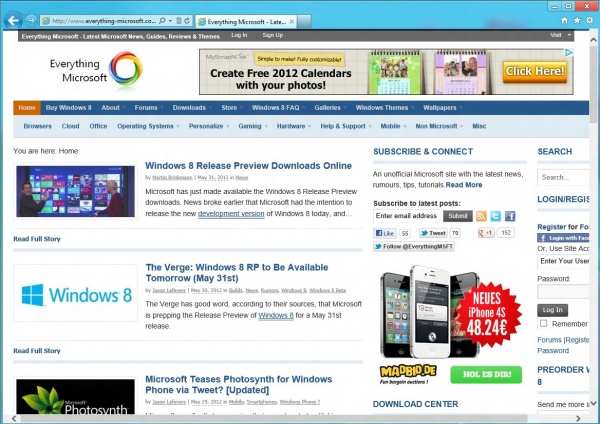Go back with the browser Back arrow
Image resolution: width=600 pixels, height=424 pixels.
coord(13,20)
